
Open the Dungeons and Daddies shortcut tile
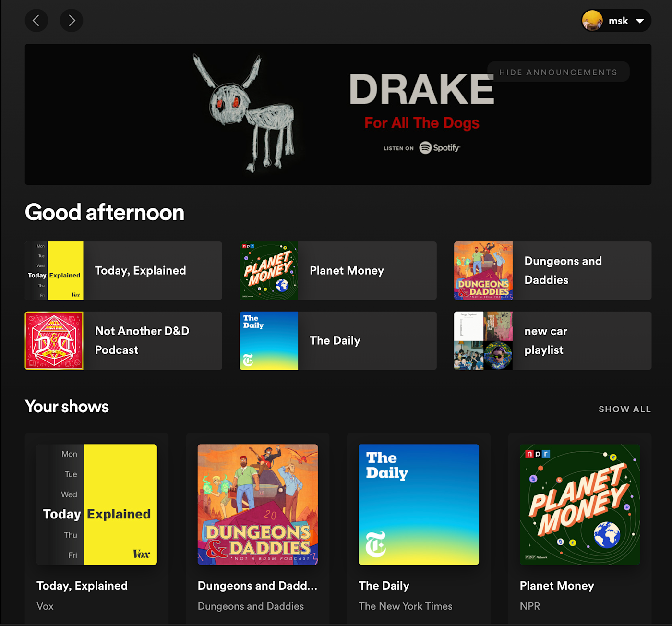552,271
